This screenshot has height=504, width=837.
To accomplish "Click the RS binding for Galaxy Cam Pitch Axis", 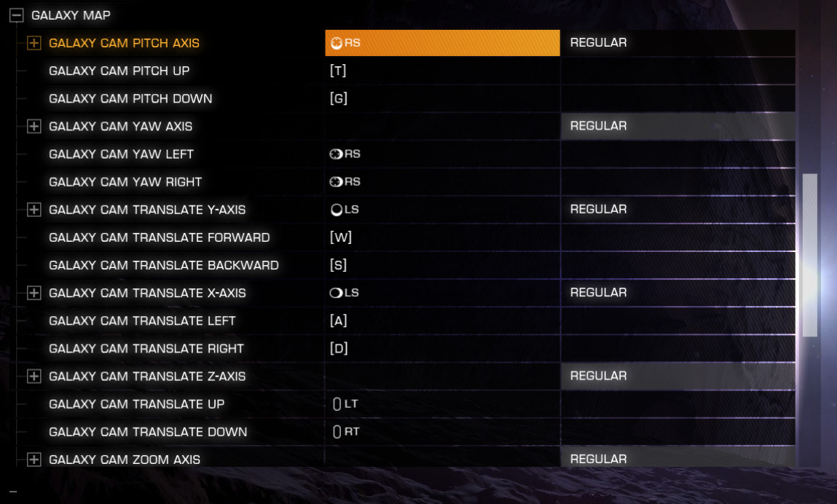I will pos(442,43).
